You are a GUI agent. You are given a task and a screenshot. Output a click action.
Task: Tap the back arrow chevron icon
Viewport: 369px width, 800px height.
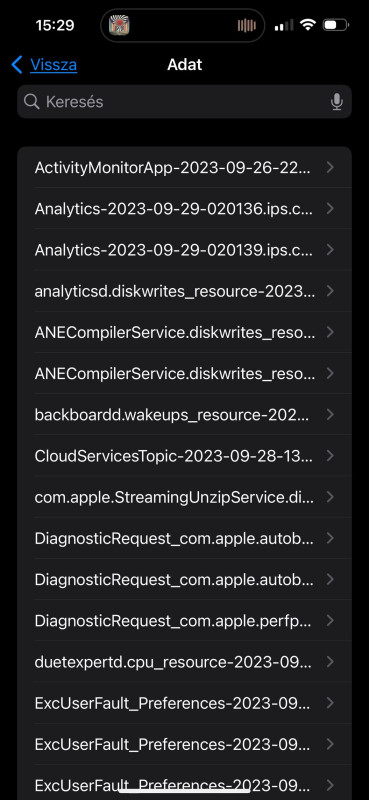click(x=17, y=65)
